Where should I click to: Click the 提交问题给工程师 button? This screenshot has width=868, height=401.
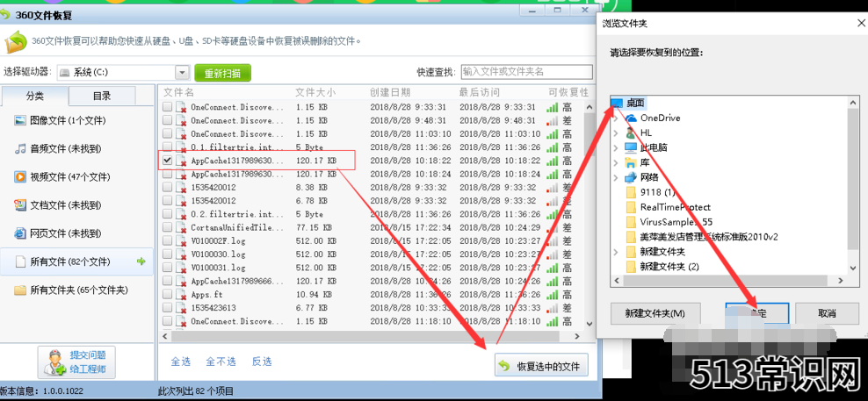coord(77,362)
